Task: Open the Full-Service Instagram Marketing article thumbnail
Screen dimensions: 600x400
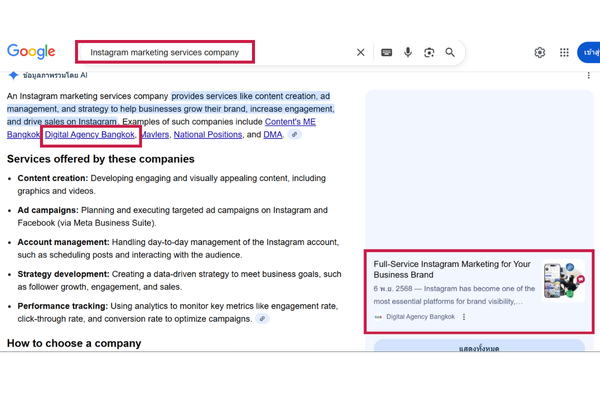Action: pyautogui.click(x=563, y=281)
